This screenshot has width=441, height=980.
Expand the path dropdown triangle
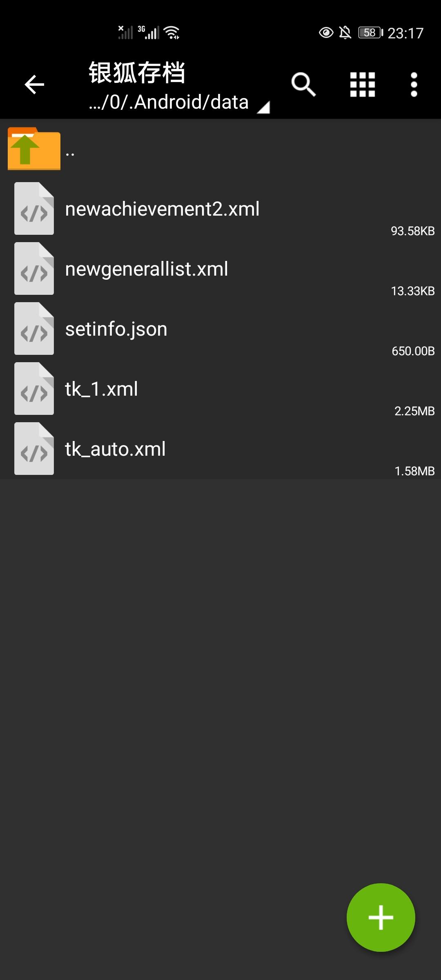pos(263,107)
